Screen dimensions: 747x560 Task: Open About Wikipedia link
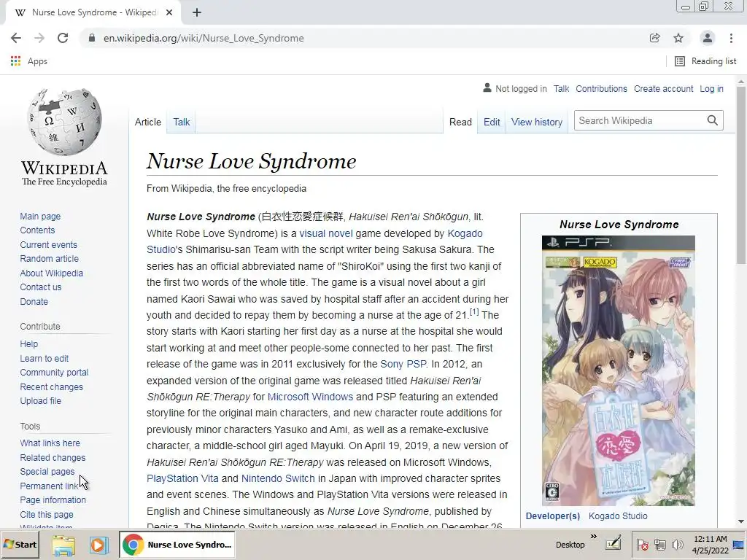(x=52, y=273)
